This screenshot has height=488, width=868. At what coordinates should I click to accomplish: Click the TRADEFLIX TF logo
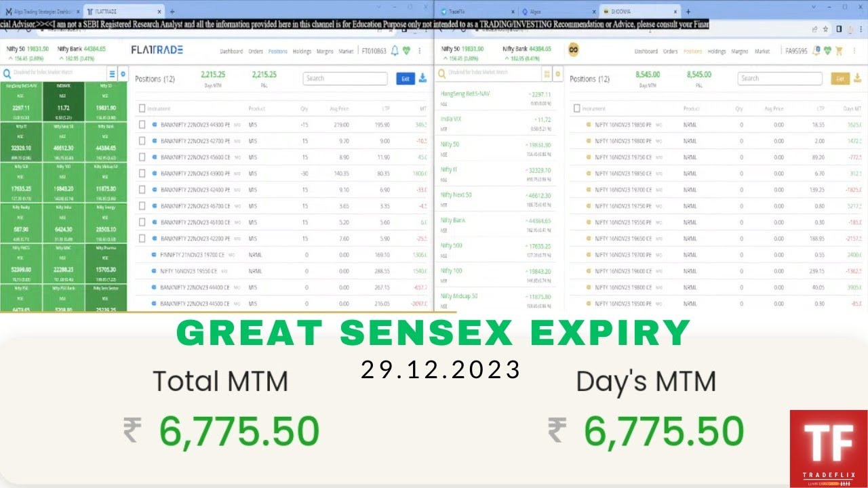point(828,448)
